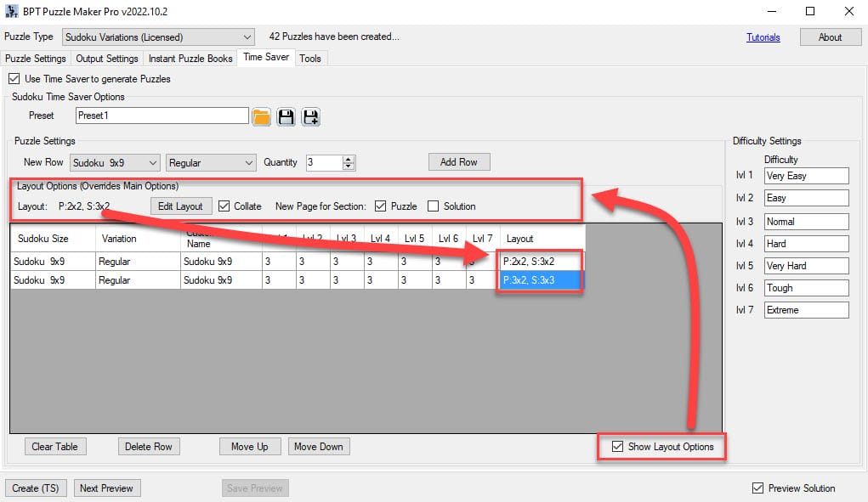Disable the Preview Solution checkbox
868x502 pixels.
[758, 488]
